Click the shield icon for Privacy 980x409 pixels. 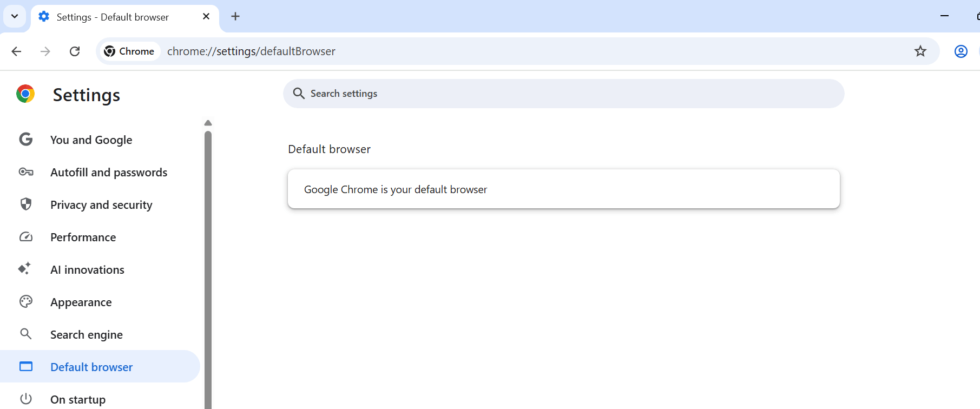26,204
